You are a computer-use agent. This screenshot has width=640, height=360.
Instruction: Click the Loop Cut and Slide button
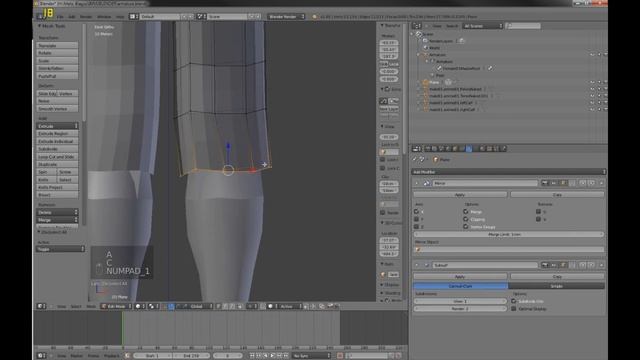(x=57, y=157)
